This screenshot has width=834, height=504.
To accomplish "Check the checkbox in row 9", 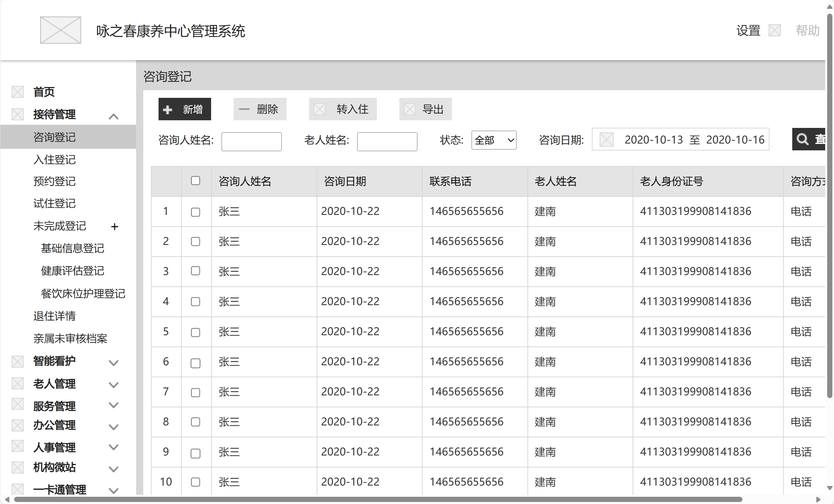I will pyautogui.click(x=195, y=453).
